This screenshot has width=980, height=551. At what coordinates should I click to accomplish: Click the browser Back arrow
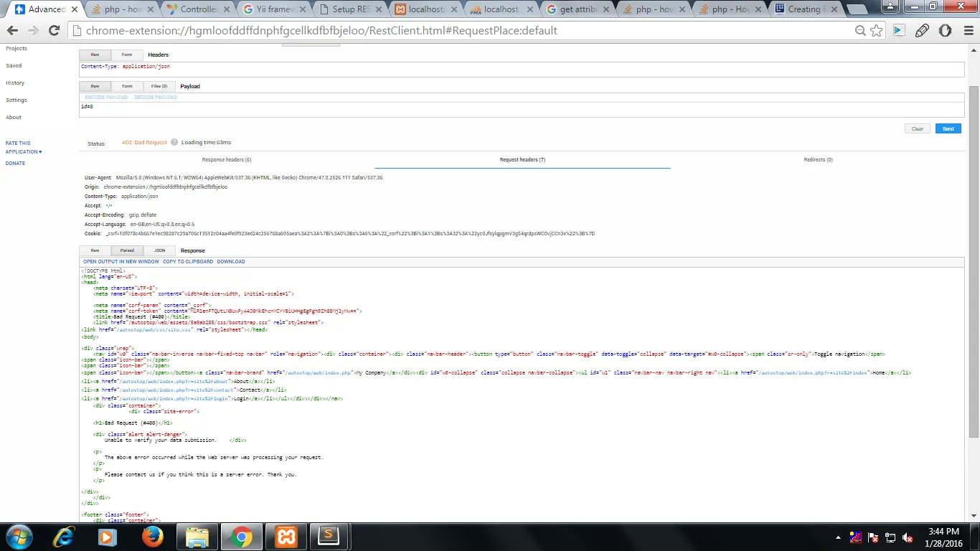coord(13,31)
